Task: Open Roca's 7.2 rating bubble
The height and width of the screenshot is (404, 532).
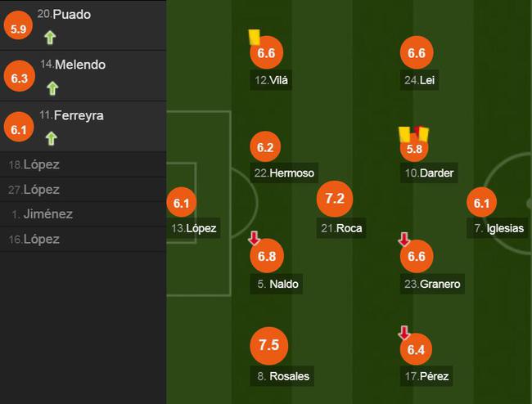Action: coord(335,199)
